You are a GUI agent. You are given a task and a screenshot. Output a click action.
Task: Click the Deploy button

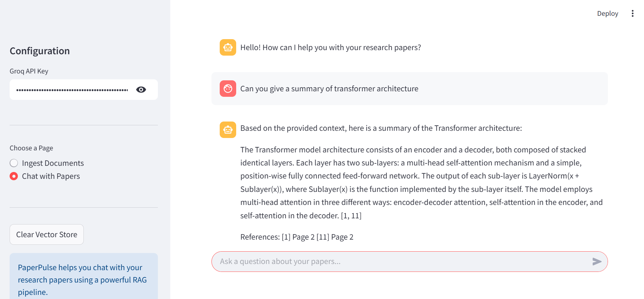coord(607,13)
